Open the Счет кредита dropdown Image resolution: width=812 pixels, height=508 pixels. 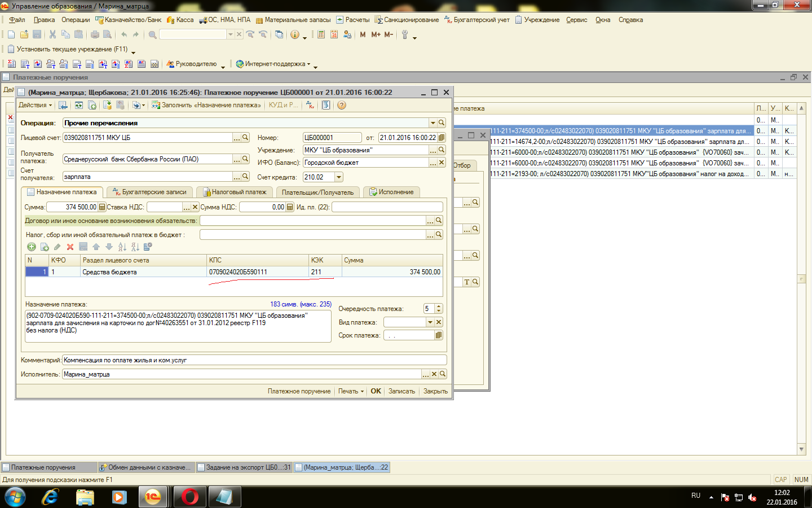[339, 177]
